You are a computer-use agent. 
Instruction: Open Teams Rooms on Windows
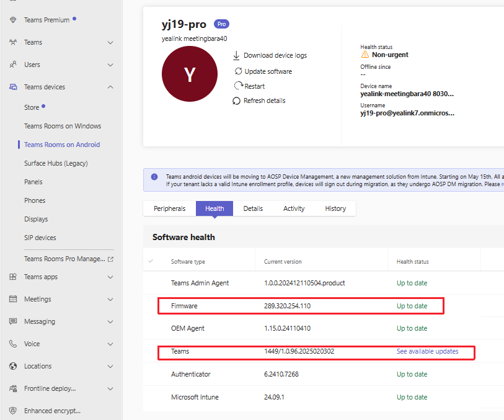[63, 126]
